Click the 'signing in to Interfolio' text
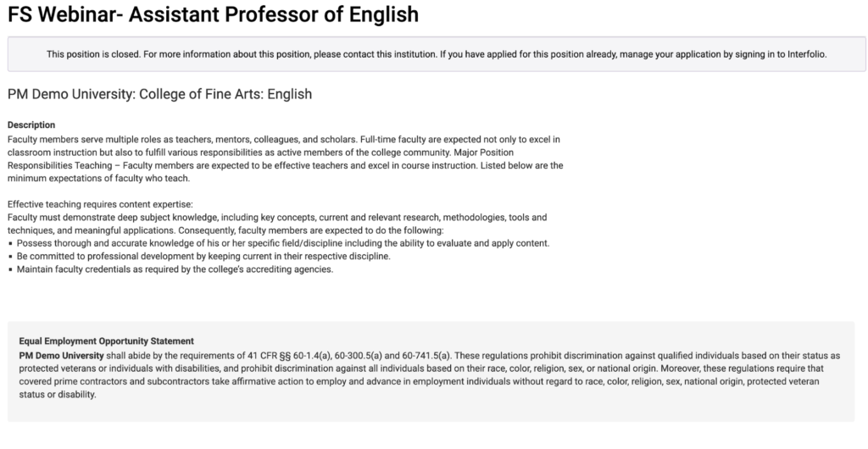 [781, 54]
